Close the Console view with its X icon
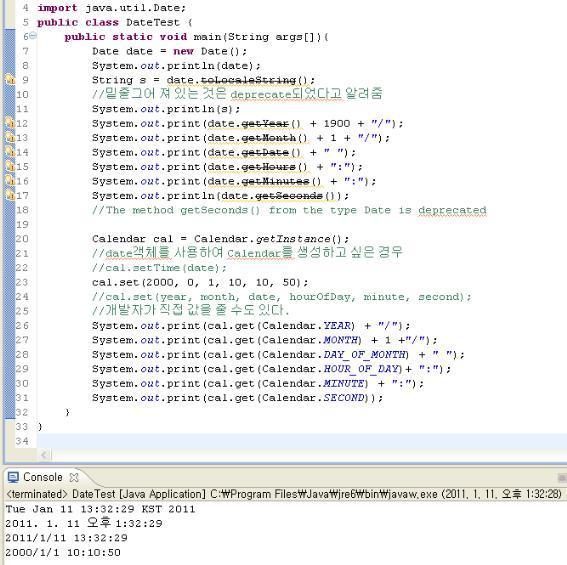Viewport: 567px width, 565px height. point(74,477)
